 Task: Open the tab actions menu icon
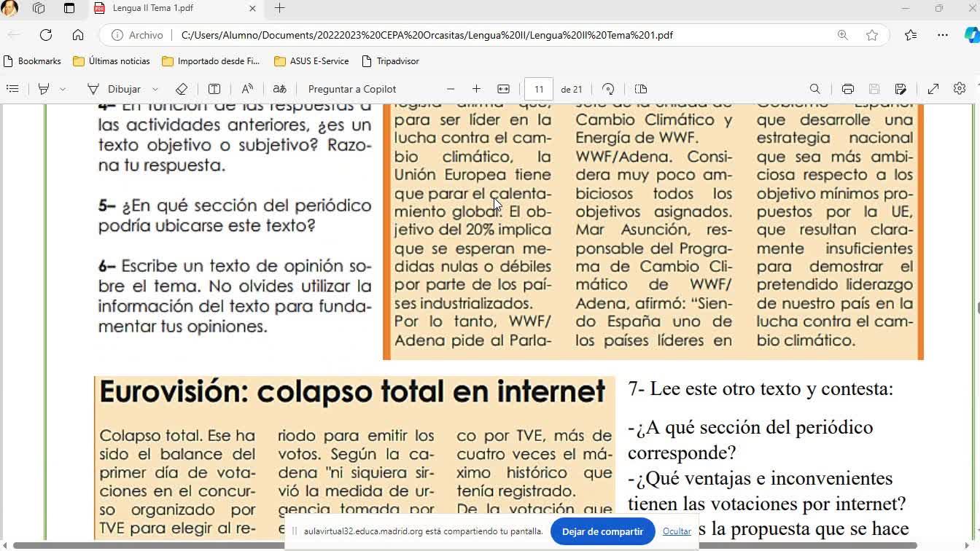[69, 8]
